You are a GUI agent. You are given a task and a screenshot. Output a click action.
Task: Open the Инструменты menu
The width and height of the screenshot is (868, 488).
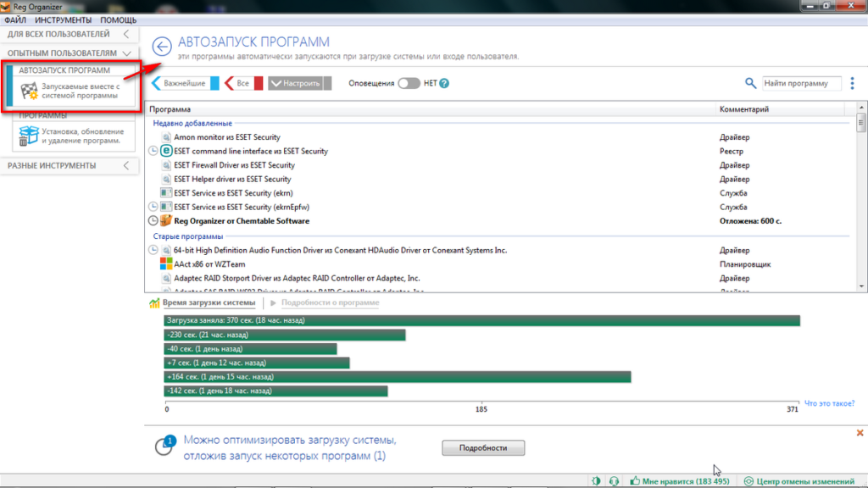coord(65,19)
